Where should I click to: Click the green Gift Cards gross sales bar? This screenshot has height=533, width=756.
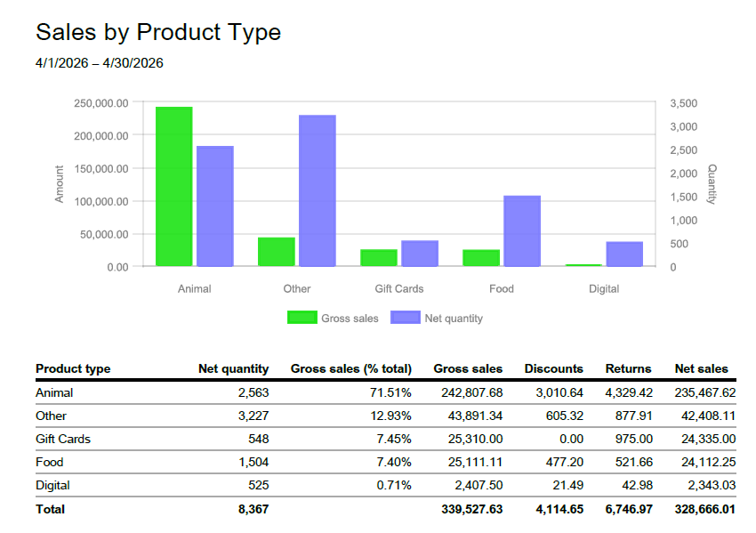tap(379, 257)
